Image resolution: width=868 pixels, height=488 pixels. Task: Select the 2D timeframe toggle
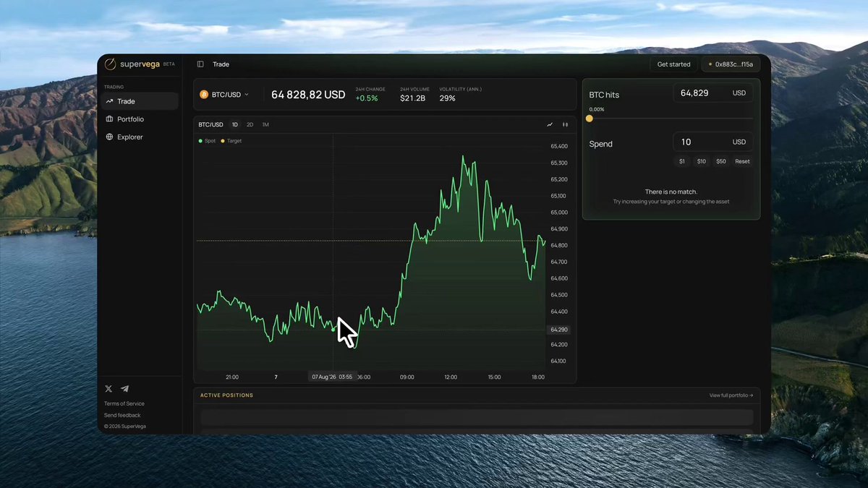pos(250,124)
